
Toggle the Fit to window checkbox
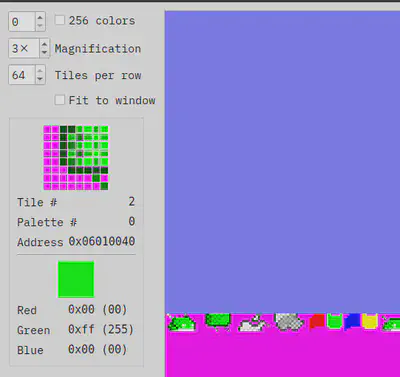click(60, 100)
